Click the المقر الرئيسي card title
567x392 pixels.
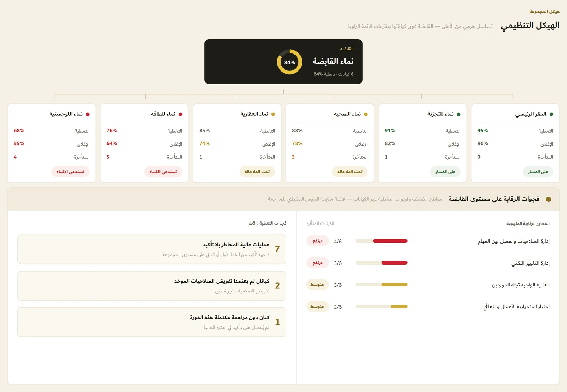point(530,114)
